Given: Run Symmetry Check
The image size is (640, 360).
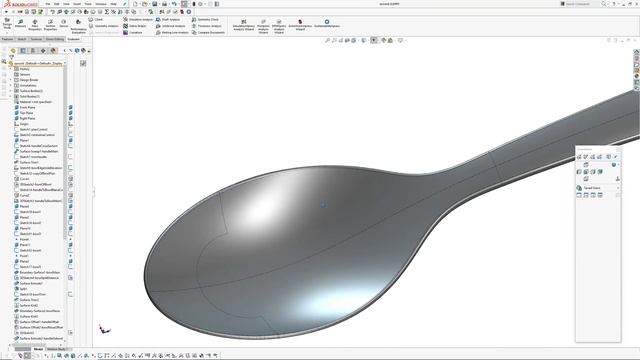Looking at the screenshot, I should click(x=205, y=20).
